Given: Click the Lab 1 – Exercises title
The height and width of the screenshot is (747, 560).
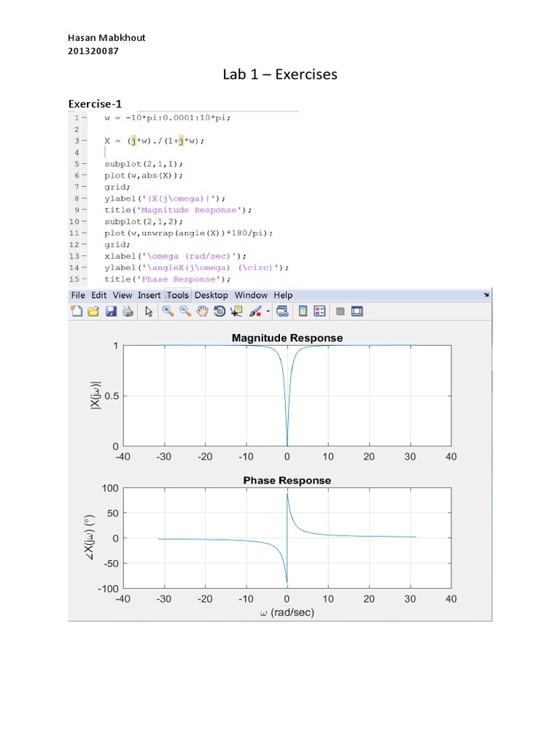Looking at the screenshot, I should (280, 74).
